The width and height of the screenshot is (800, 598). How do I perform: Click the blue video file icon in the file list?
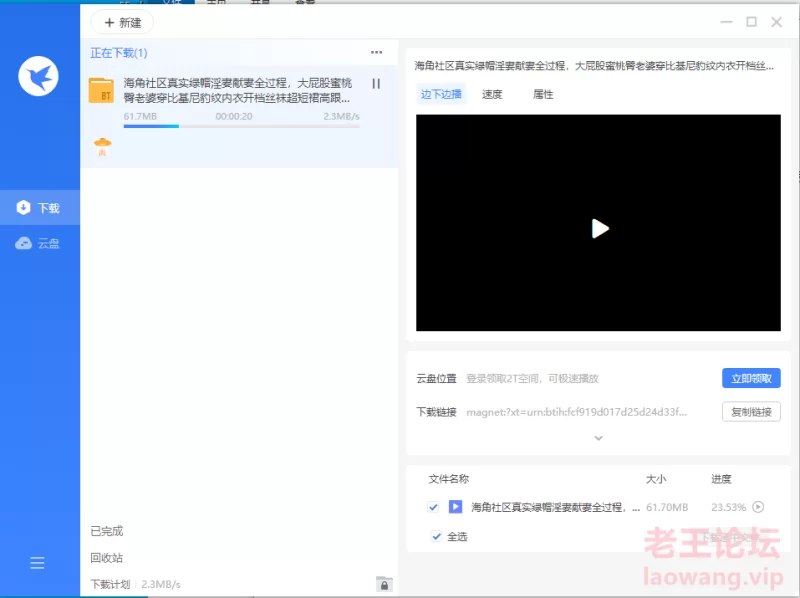point(455,507)
